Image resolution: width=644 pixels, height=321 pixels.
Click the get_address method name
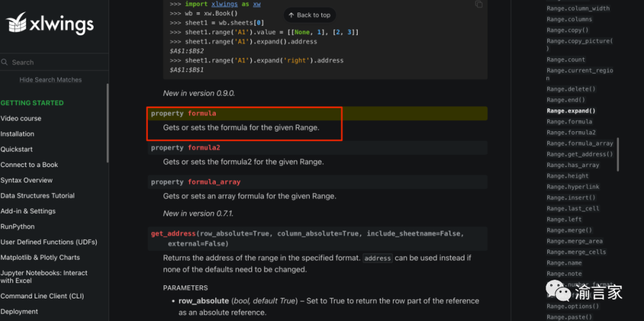(x=174, y=234)
